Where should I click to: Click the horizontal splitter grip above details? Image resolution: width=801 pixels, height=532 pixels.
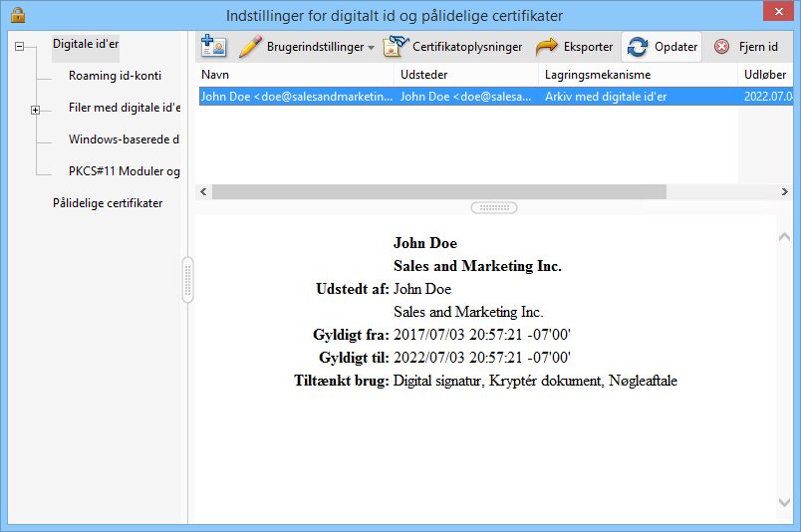coord(494,208)
